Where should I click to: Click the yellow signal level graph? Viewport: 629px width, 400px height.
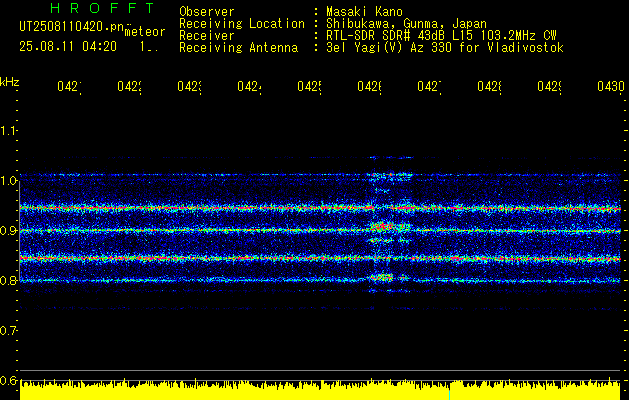[320, 390]
